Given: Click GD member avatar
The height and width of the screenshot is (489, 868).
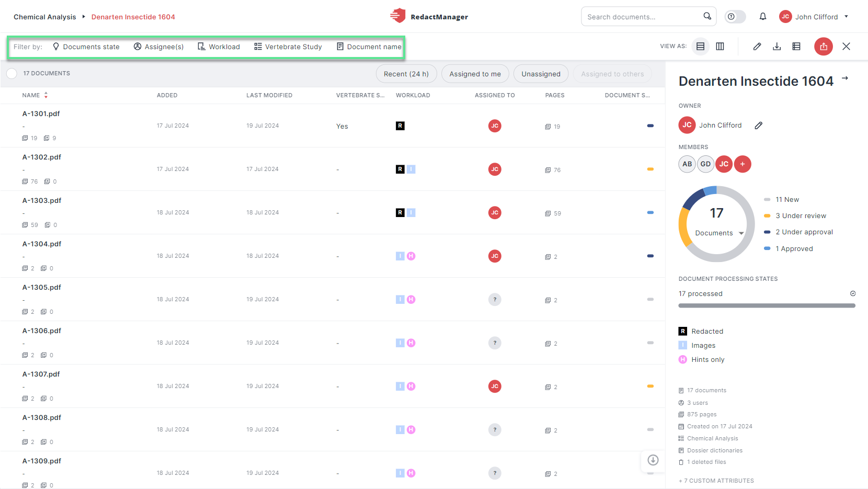Looking at the screenshot, I should point(705,164).
